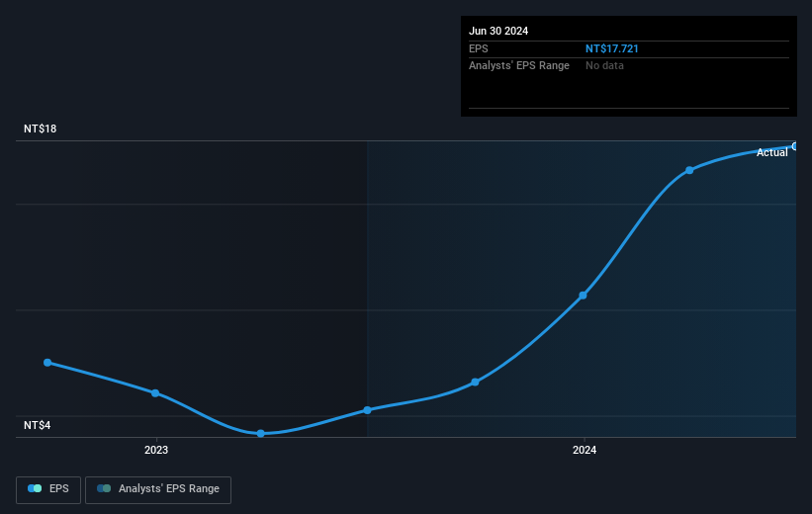Screen dimensions: 812x514
Task: Click the Analysts' EPS Range tooltip label
Action: (x=519, y=66)
